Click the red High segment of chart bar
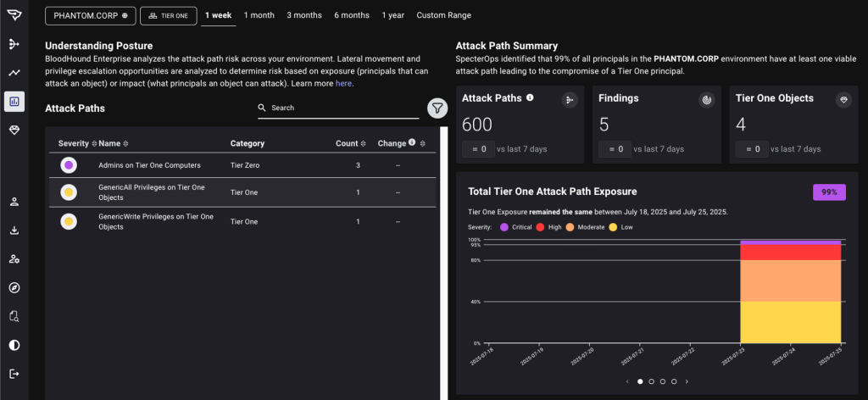 click(x=791, y=253)
